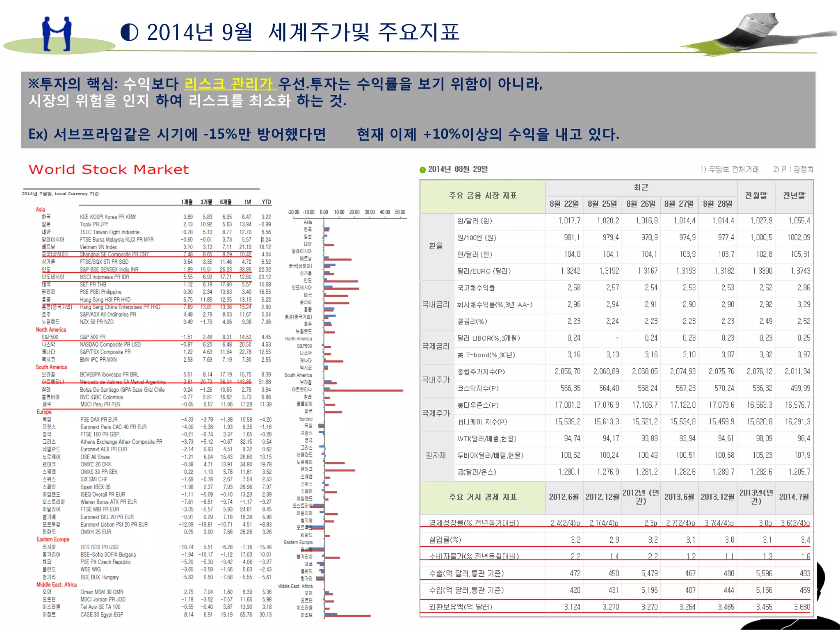Click the 50.00 axis label on the bar chart
840x630 pixels.
(400, 212)
